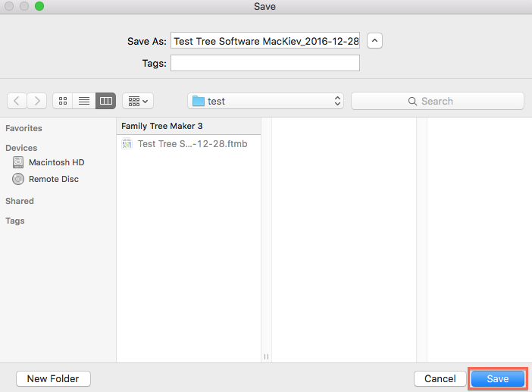Image resolution: width=532 pixels, height=392 pixels.
Task: Collapse the dialog with the chevron button
Action: point(374,41)
